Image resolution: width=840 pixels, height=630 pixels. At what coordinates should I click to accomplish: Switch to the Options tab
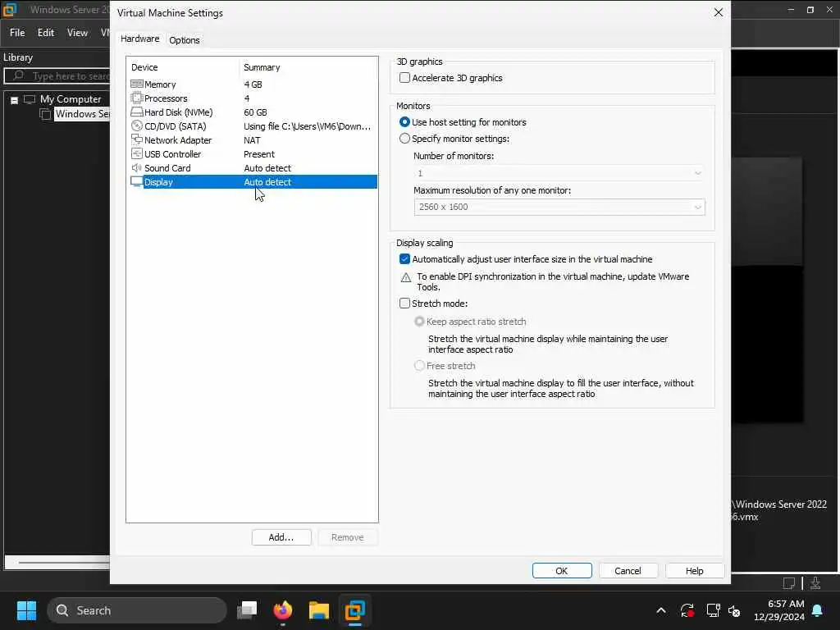[185, 40]
